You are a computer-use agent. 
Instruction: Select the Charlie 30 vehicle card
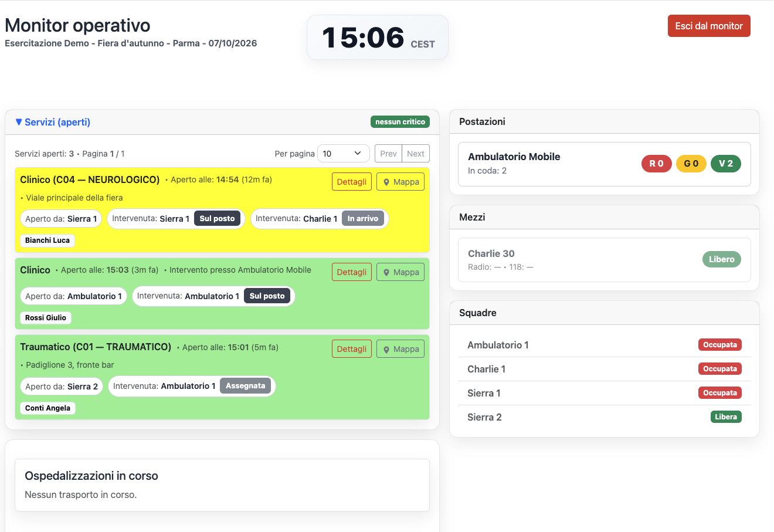coord(605,260)
